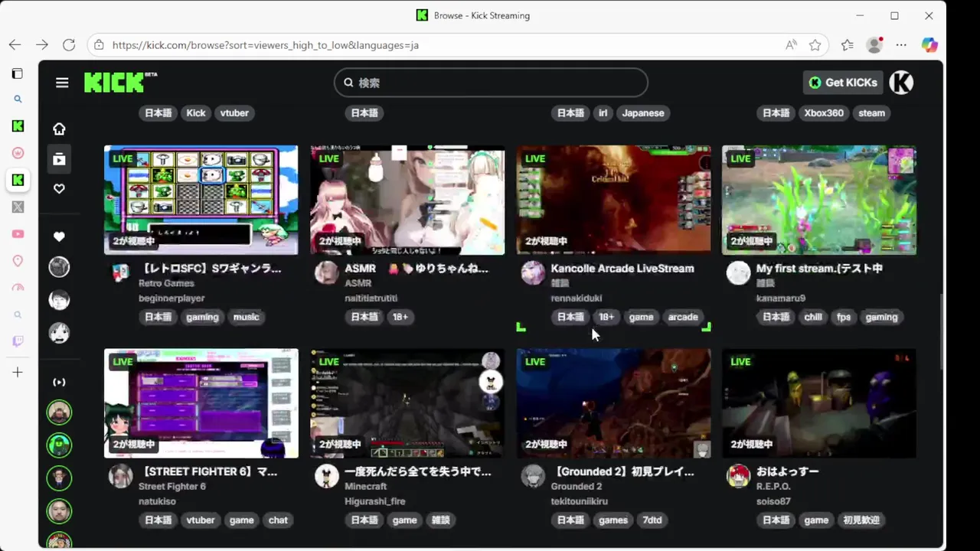Open beginnerplayer channel link
The width and height of the screenshot is (980, 551).
171,298
